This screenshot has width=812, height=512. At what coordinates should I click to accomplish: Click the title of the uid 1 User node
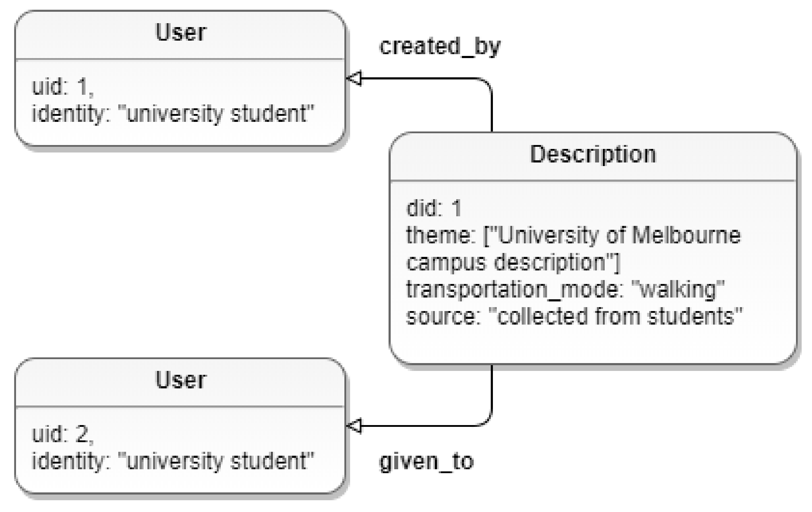(x=181, y=33)
